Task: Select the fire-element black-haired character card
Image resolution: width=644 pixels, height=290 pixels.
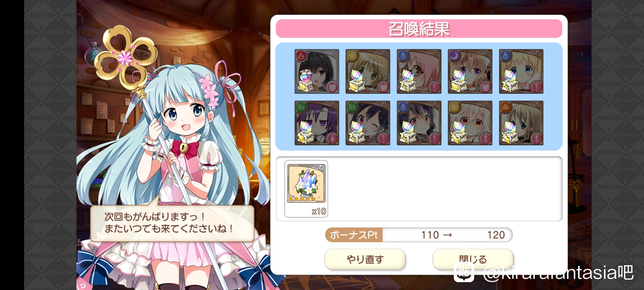Action: (x=317, y=71)
